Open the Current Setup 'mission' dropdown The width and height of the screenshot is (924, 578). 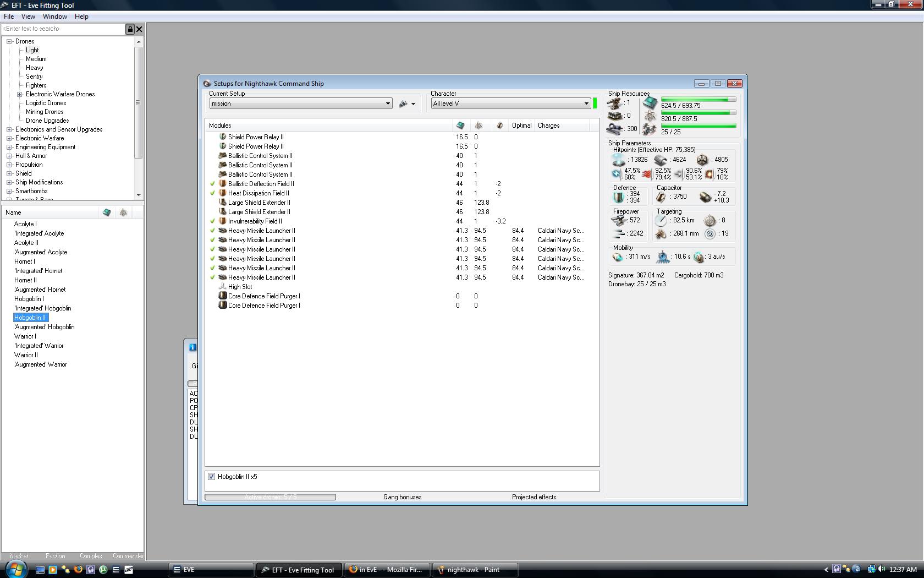pos(301,103)
